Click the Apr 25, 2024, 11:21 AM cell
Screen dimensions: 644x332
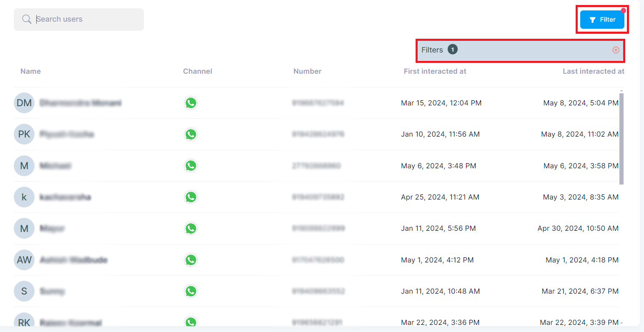440,197
